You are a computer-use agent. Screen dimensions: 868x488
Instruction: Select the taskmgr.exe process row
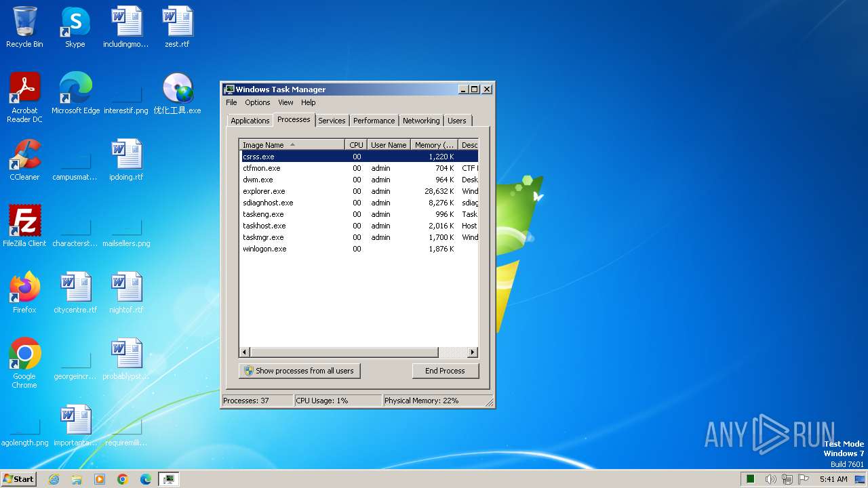(x=359, y=237)
